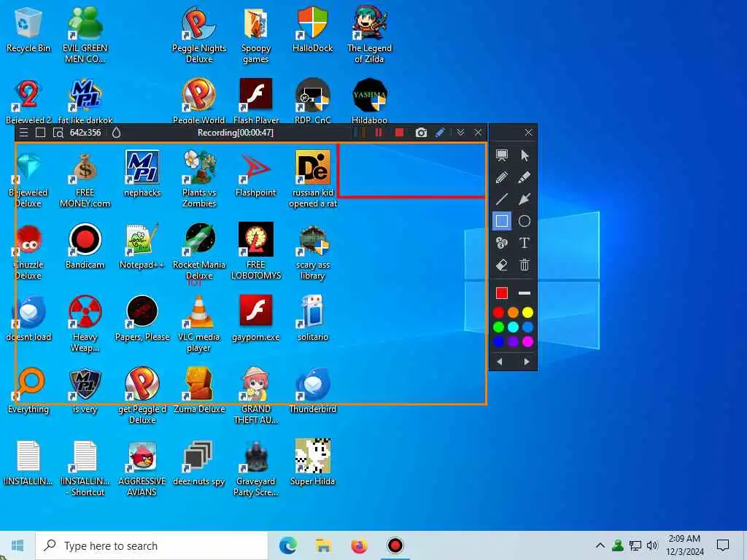
Task: Take a screenshot with the camera icon
Action: click(x=421, y=133)
